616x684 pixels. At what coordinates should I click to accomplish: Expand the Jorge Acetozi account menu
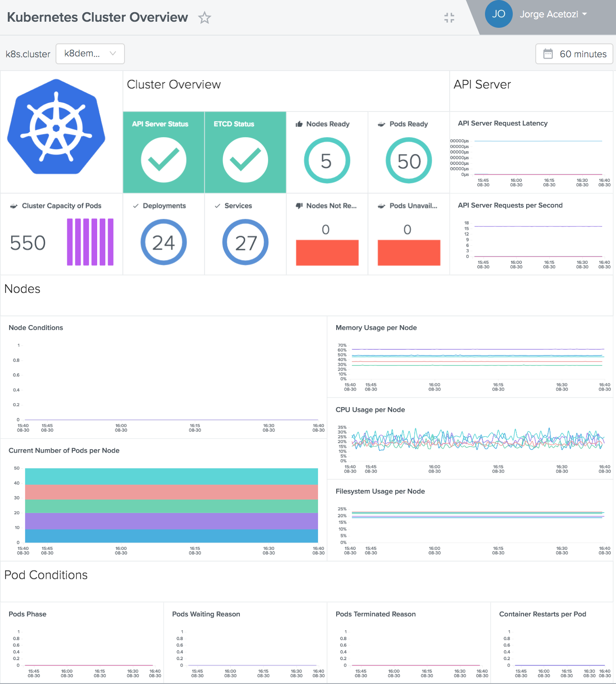(553, 14)
